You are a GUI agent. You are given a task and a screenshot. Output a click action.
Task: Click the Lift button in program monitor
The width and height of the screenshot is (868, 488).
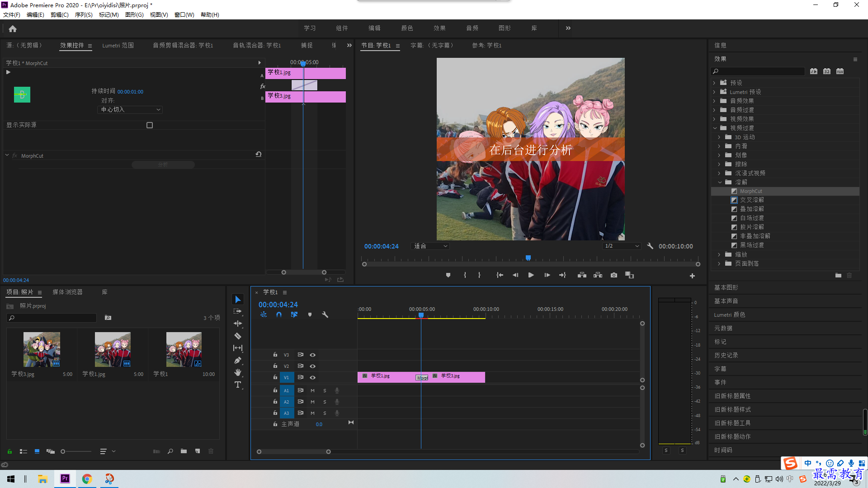pos(582,275)
